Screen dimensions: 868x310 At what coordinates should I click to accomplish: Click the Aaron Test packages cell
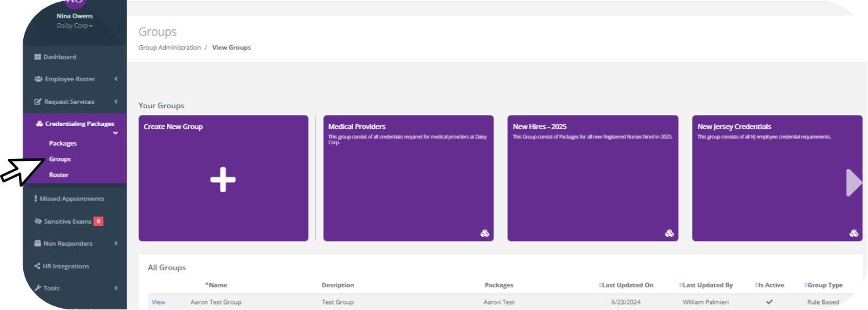point(499,302)
